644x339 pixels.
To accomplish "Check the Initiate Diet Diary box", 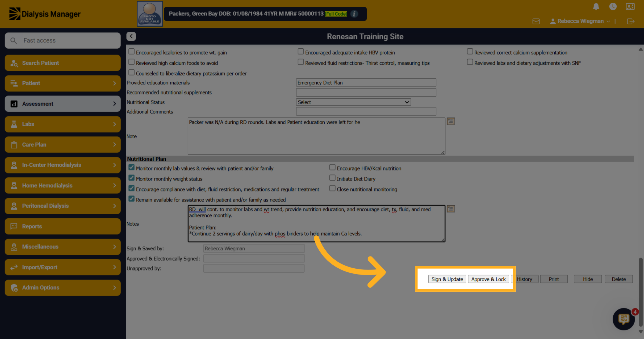I will (332, 178).
